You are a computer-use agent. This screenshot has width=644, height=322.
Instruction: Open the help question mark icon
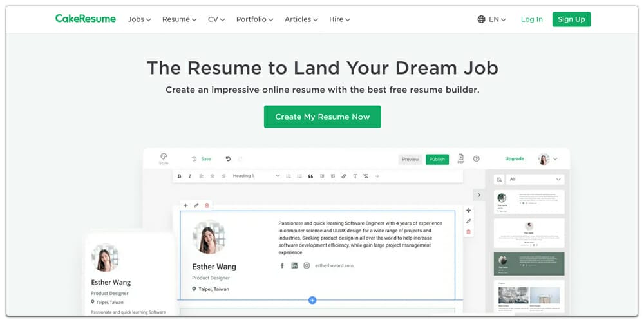(x=477, y=158)
